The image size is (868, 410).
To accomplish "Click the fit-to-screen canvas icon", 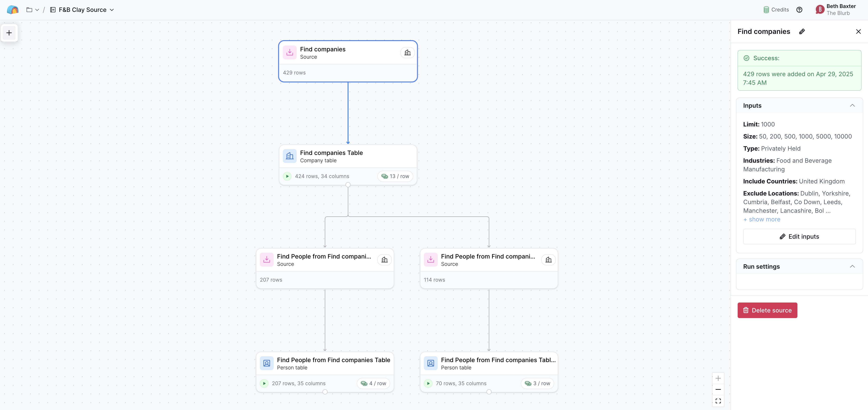I will tap(718, 401).
